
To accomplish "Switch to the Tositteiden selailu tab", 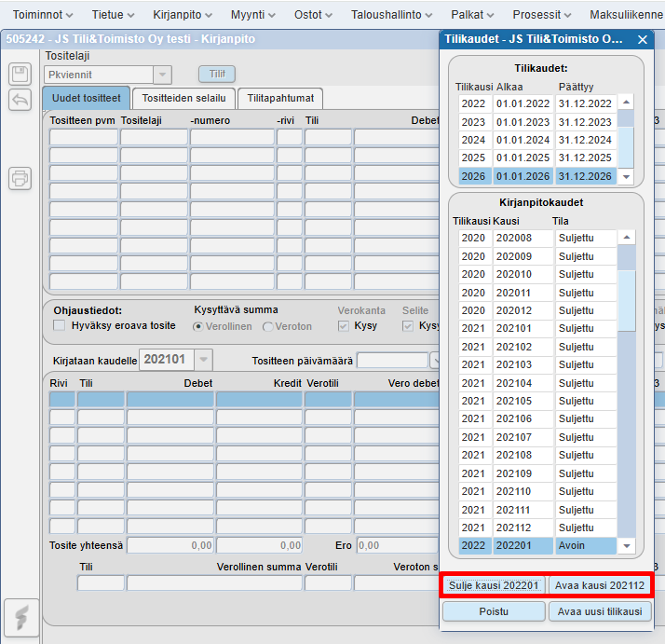I will click(x=183, y=98).
